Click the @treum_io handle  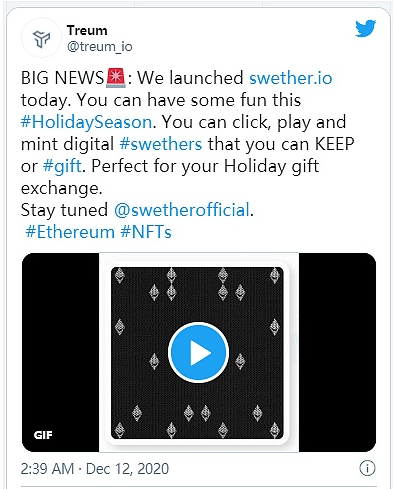pos(100,47)
